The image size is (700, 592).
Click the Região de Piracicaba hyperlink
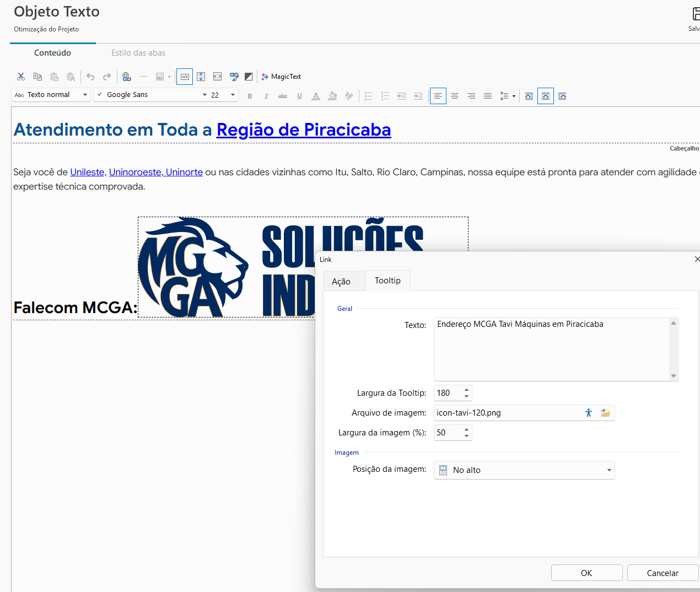303,130
